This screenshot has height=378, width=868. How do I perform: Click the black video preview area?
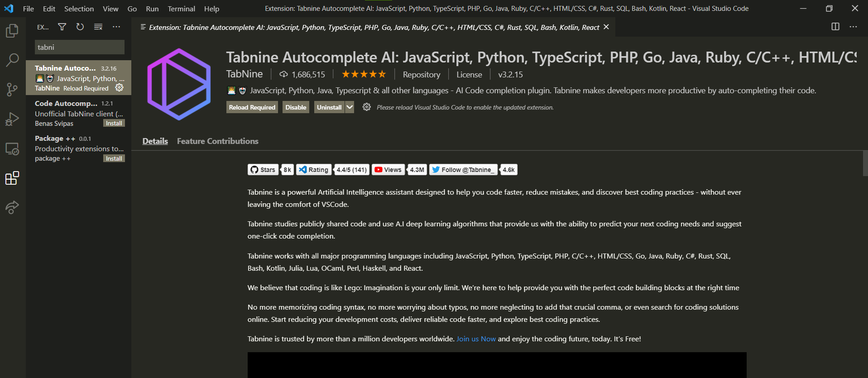point(497,365)
